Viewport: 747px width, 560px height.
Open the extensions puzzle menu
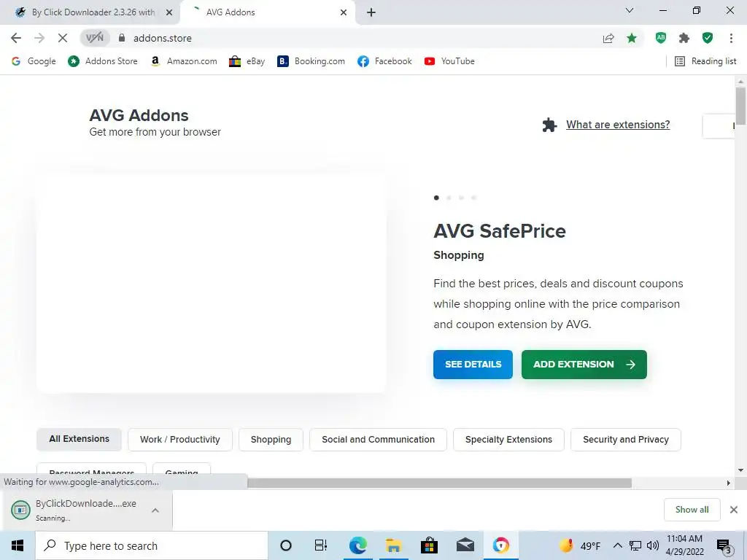click(684, 38)
